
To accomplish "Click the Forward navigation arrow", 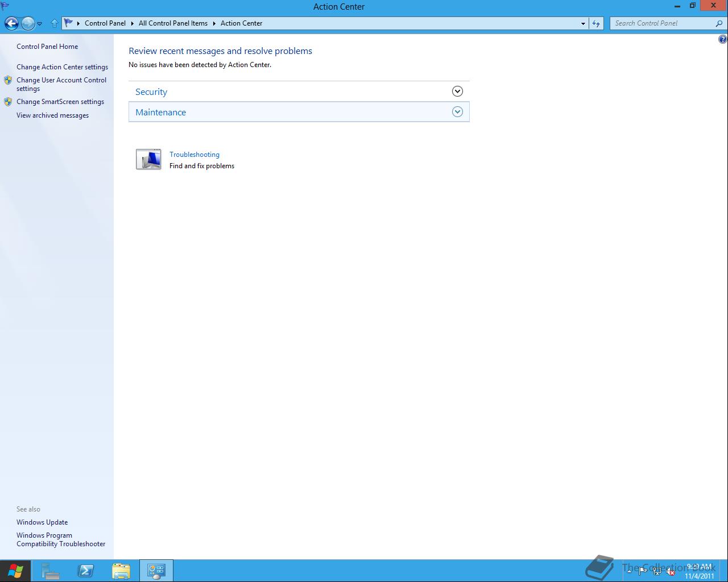I will (27, 23).
